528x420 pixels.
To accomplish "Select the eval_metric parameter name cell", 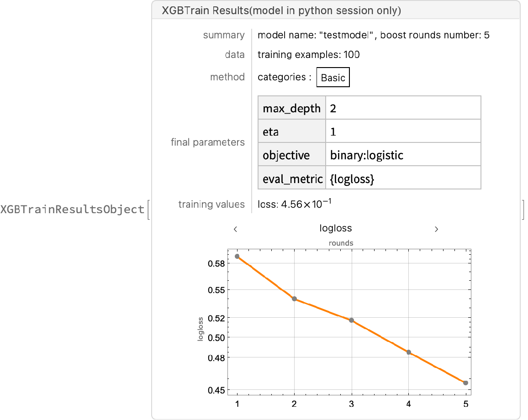I will (x=292, y=178).
